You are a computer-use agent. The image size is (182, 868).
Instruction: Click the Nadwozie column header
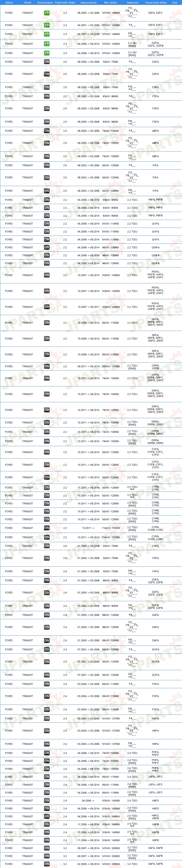pos(133,2)
